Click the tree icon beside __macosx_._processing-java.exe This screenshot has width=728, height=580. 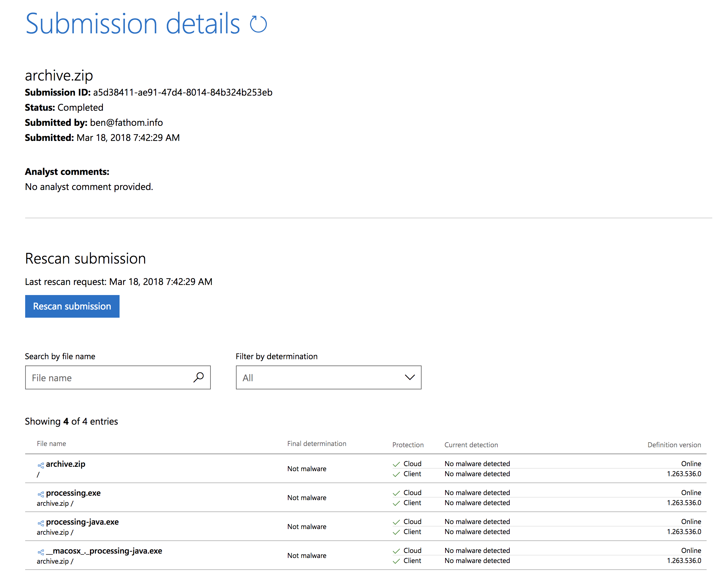[x=41, y=552]
